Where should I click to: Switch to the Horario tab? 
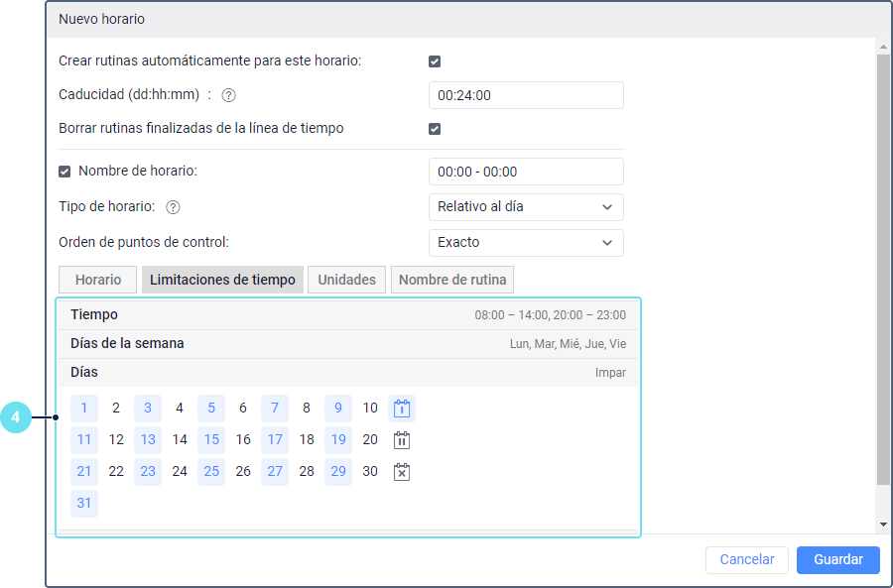(x=98, y=280)
